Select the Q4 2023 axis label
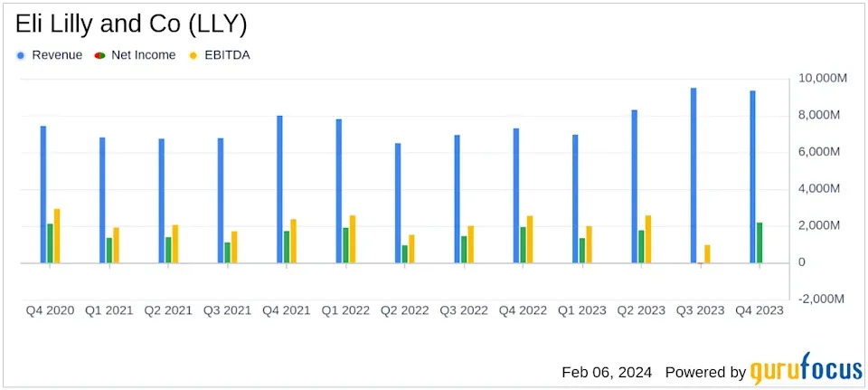This screenshot has width=868, height=390. pyautogui.click(x=759, y=310)
